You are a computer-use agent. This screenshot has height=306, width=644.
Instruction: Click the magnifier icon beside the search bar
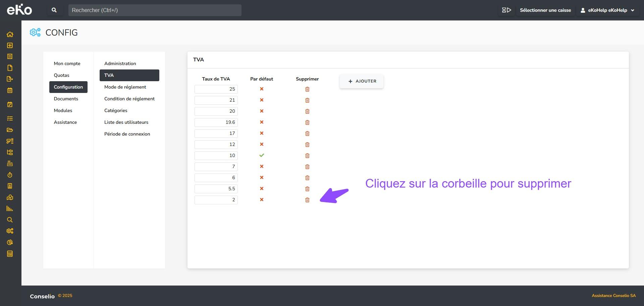pos(54,10)
